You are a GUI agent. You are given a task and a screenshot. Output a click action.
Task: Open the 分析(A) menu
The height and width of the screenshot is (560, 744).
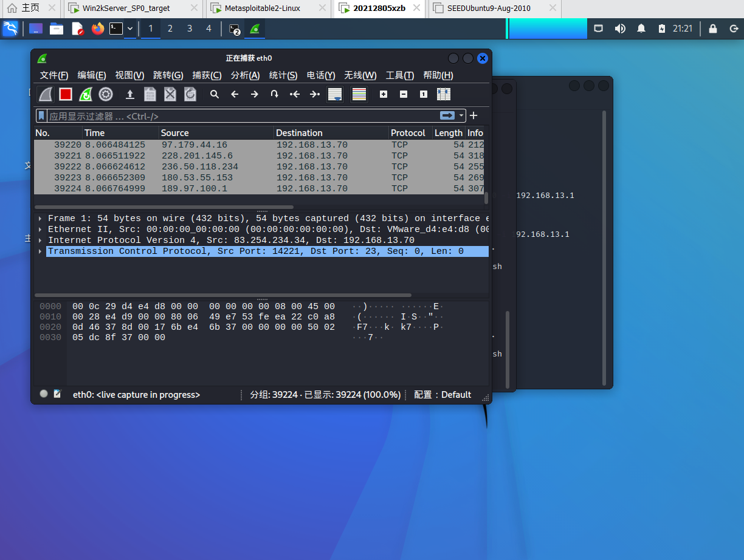click(245, 75)
